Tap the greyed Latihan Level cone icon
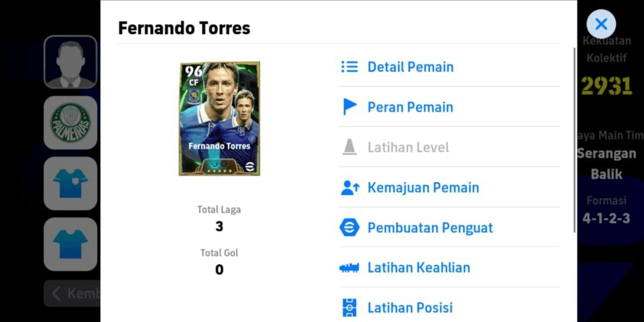Screen dimensions: 644x322 tap(350, 147)
